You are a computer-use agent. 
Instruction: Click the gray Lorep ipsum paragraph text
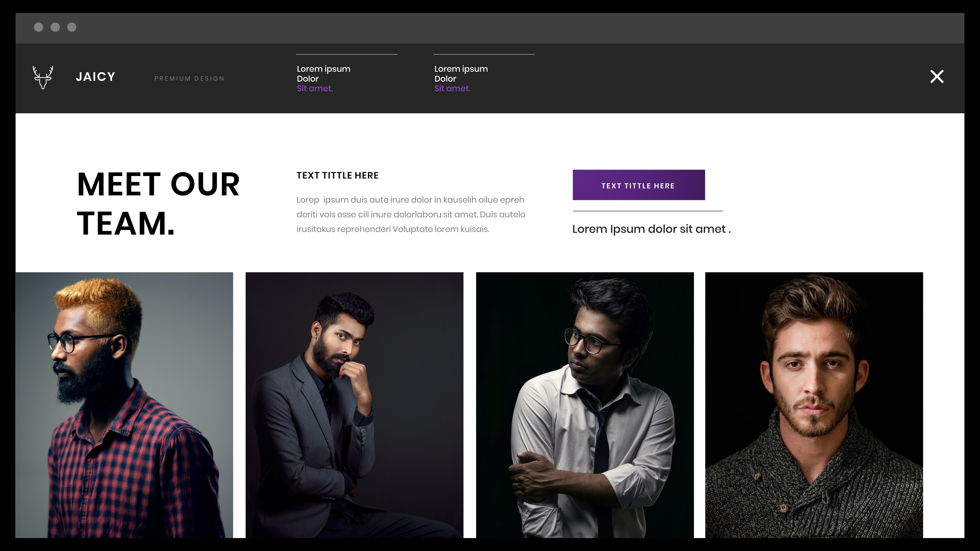tap(411, 215)
